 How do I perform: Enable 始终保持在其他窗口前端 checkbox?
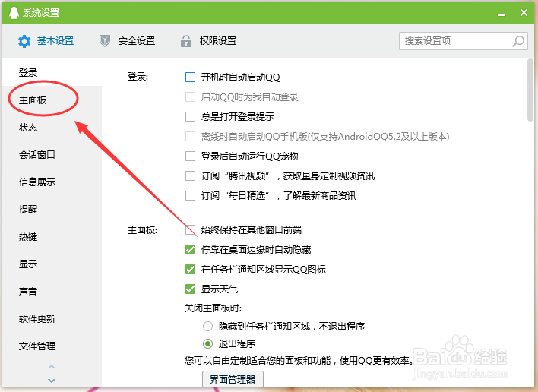tap(191, 229)
